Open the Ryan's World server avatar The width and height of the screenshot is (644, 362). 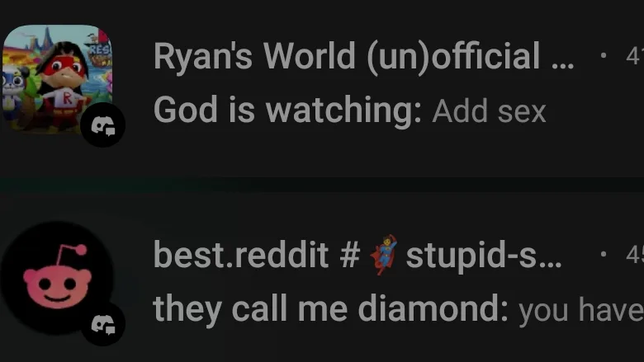(x=58, y=79)
